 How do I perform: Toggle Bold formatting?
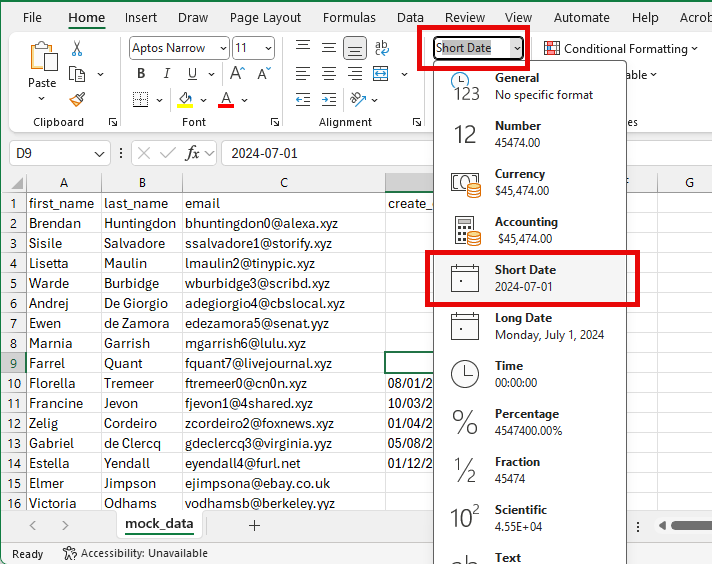point(141,73)
